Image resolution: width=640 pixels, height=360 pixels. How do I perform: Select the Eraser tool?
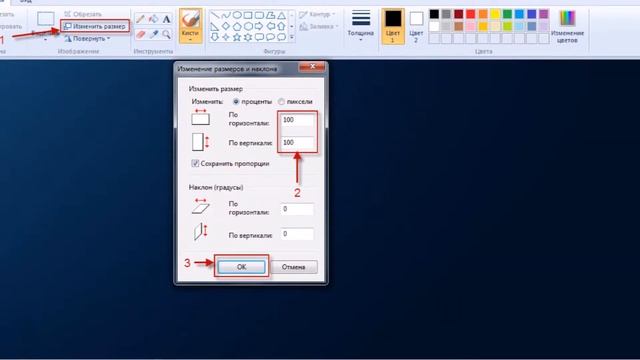(x=140, y=34)
